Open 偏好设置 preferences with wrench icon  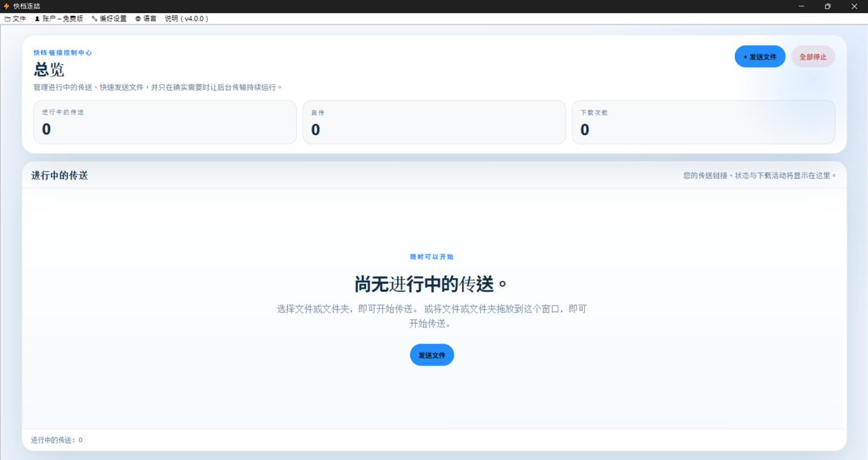tap(109, 19)
